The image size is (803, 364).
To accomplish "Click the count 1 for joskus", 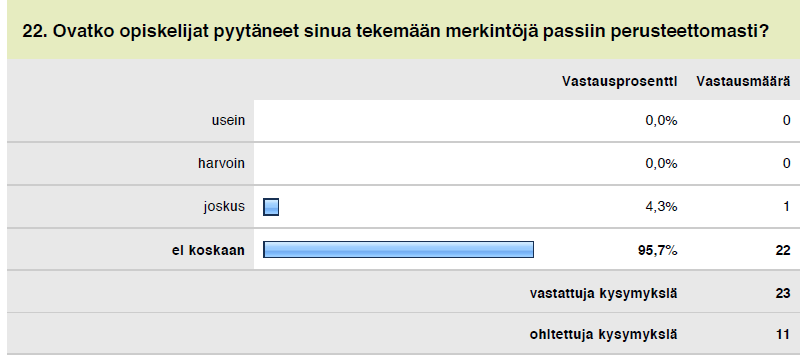I will click(787, 206).
